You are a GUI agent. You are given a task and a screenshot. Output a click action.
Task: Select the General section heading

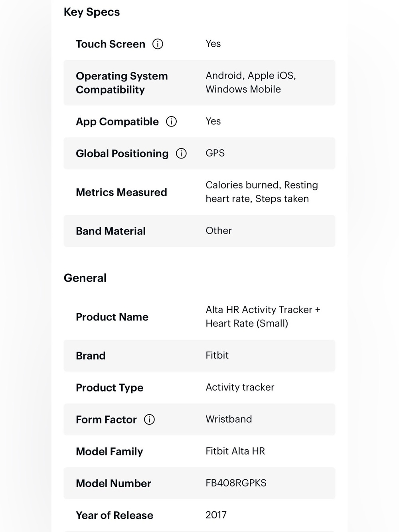(85, 278)
